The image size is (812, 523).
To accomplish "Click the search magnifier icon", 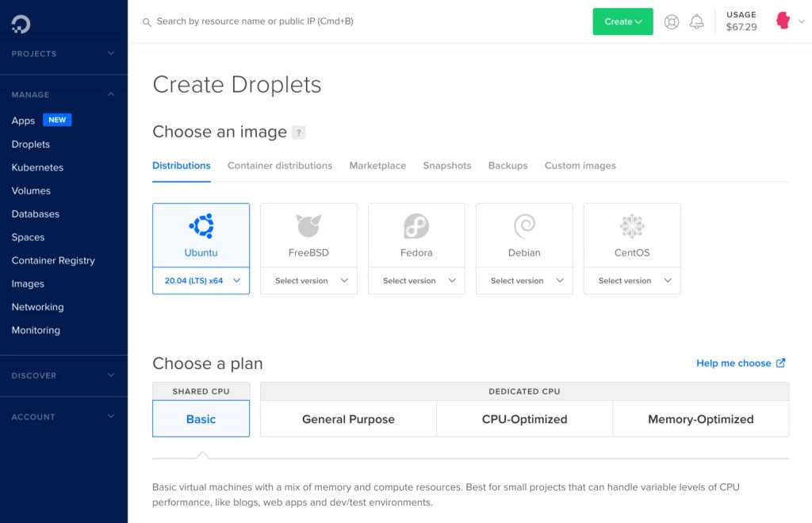I will (x=147, y=21).
